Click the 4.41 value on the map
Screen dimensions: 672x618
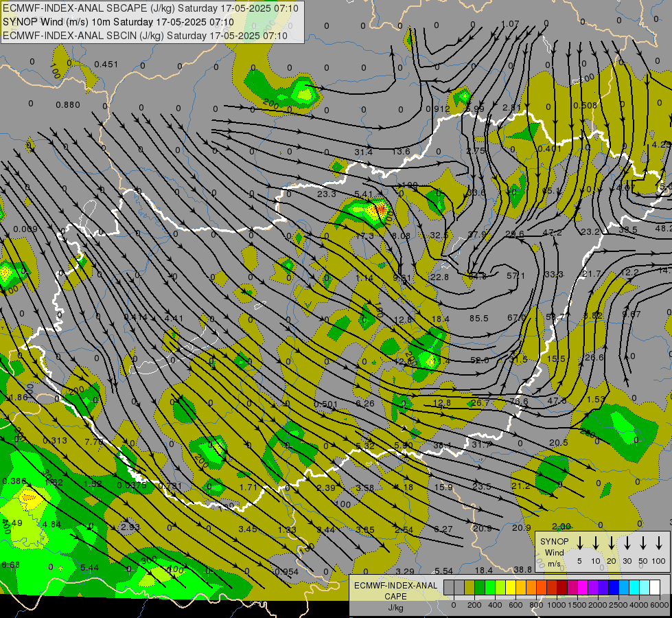coord(174,318)
